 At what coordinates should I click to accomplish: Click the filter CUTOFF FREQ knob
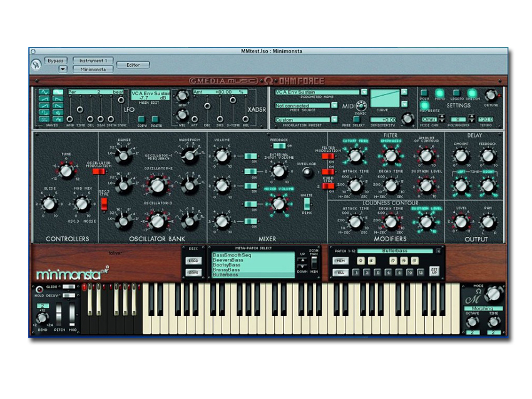coord(356,156)
